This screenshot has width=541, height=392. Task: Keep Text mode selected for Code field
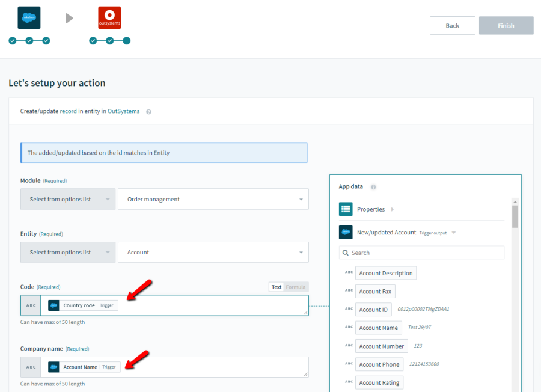[277, 287]
